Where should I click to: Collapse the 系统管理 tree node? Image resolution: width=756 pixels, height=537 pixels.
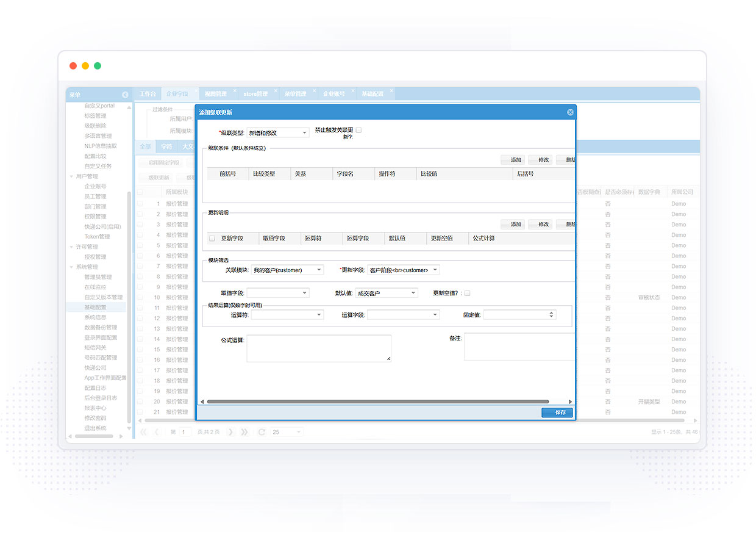pos(71,267)
